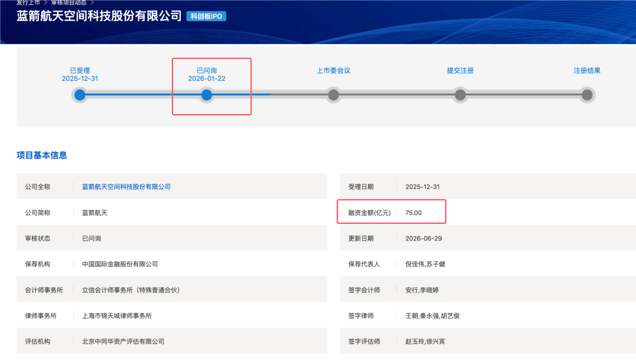The image size is (636, 364).
Task: Click the 公司简称 label
Action: (x=38, y=213)
